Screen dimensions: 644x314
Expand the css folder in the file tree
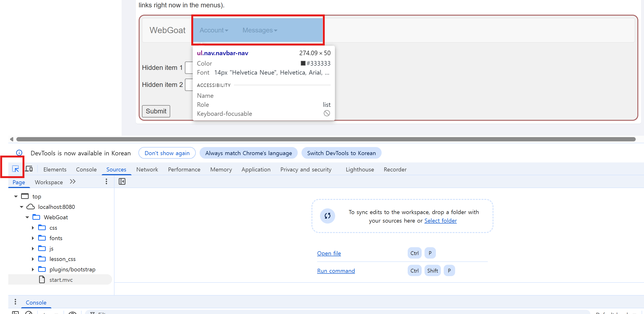(x=33, y=228)
